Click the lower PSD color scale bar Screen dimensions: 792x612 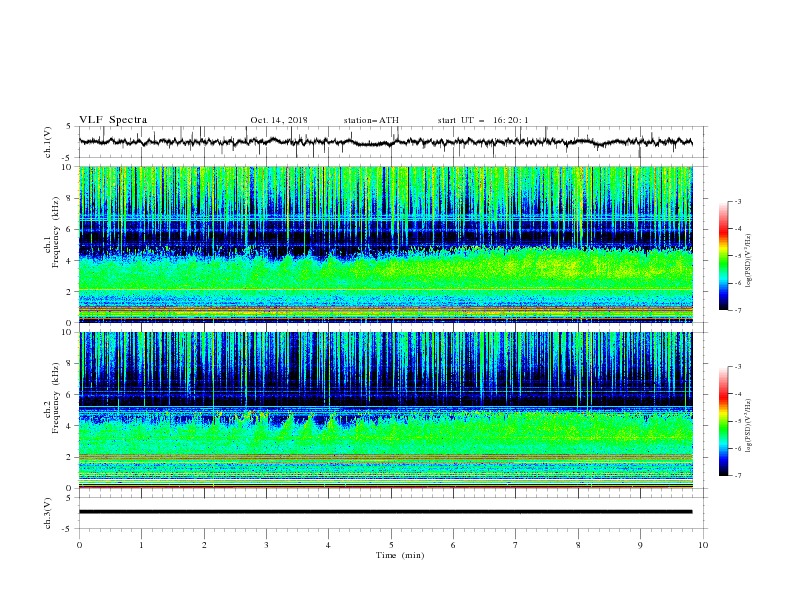pyautogui.click(x=723, y=421)
